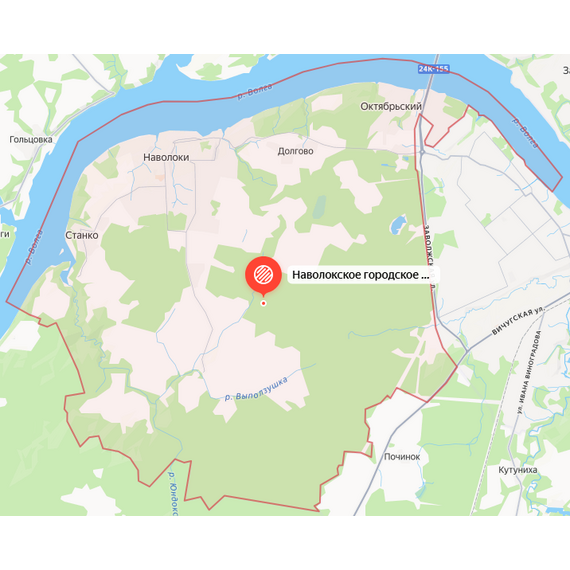Click the 24К-155 road shield badge
570x570 pixels.
pyautogui.click(x=433, y=69)
